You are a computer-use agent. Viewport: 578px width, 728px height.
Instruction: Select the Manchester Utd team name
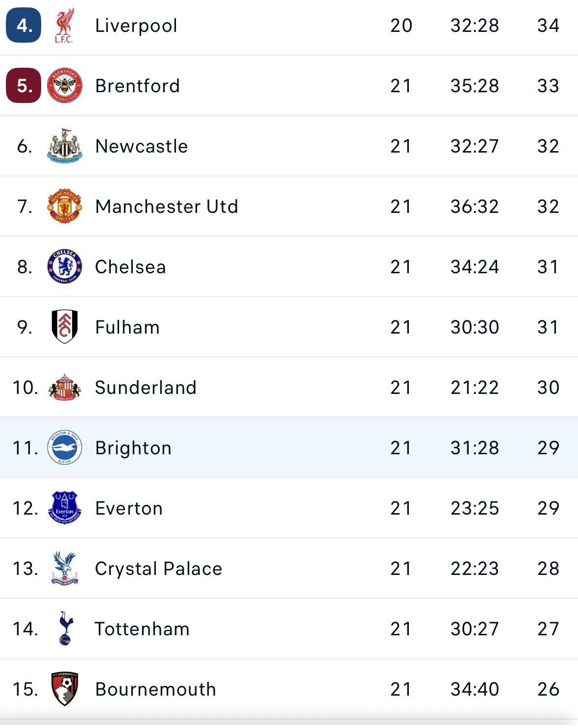(x=167, y=207)
